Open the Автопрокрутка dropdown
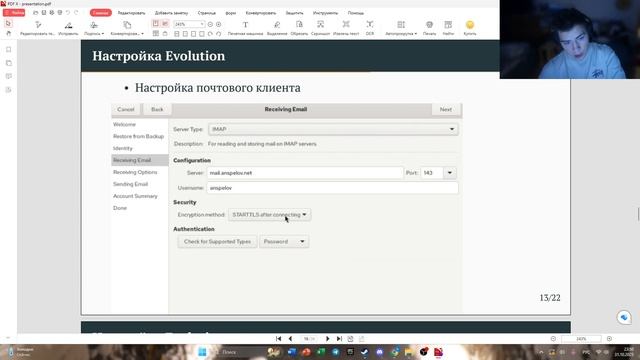The image size is (640, 360). 401,28
